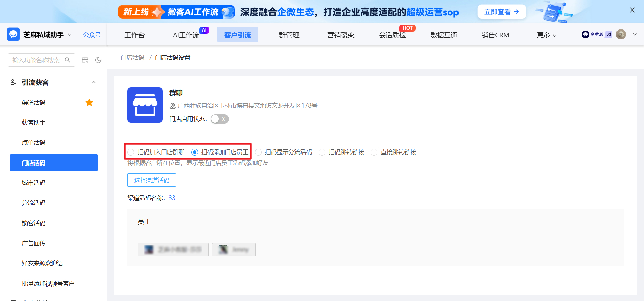Screen dimensions: 644x301
Task: Open the 会话质检 tab
Action: click(392, 35)
